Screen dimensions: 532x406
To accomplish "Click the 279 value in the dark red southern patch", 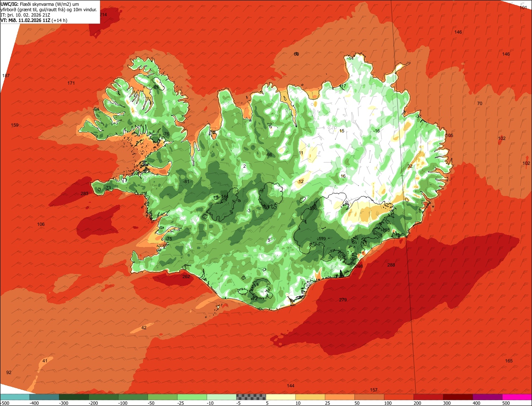I will pos(343,300).
